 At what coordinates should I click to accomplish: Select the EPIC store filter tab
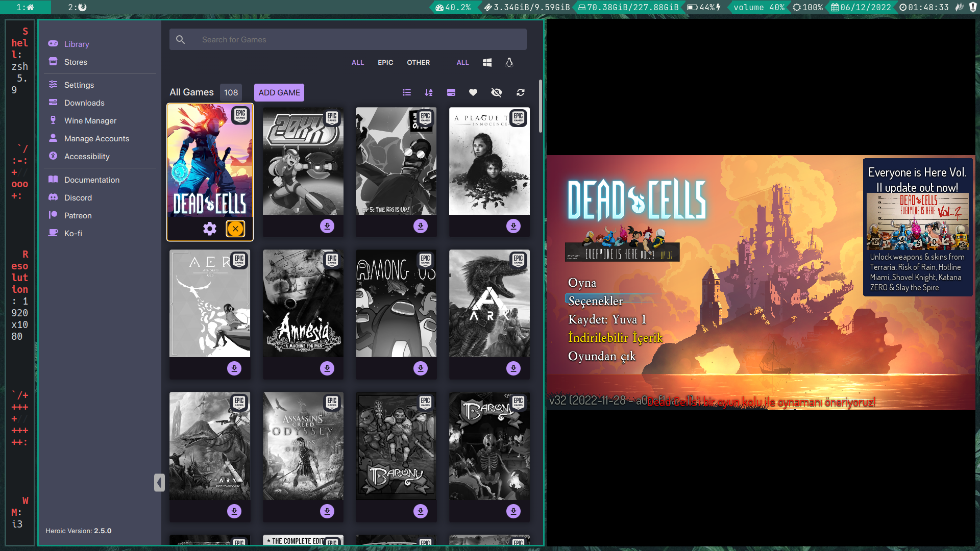385,62
